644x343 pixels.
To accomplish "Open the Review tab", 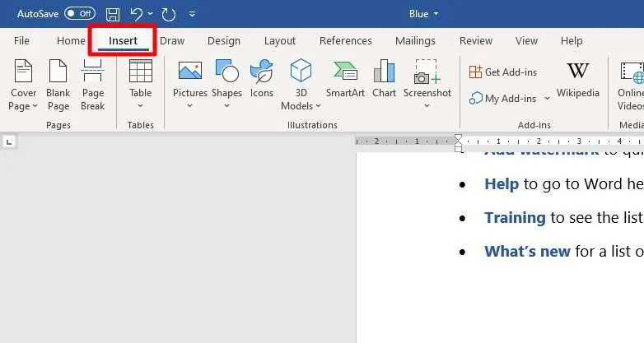I will (476, 40).
